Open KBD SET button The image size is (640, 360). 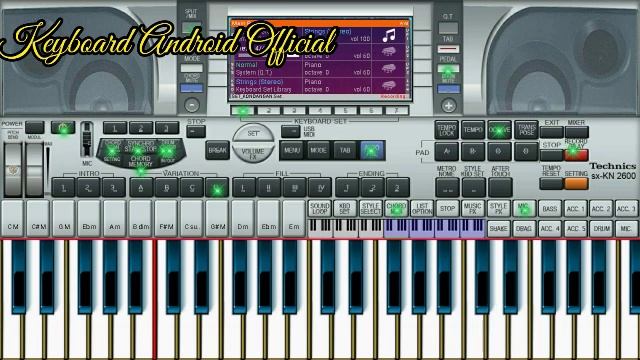tap(345, 209)
